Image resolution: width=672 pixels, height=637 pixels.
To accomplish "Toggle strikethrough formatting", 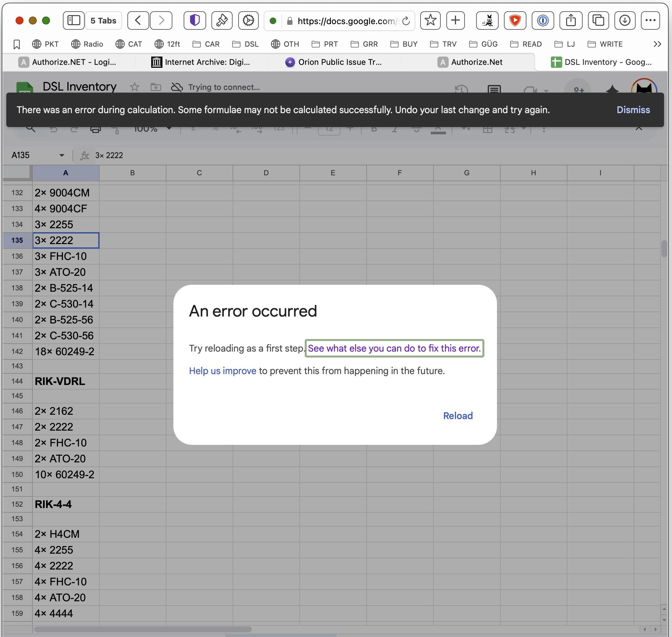I will [417, 130].
